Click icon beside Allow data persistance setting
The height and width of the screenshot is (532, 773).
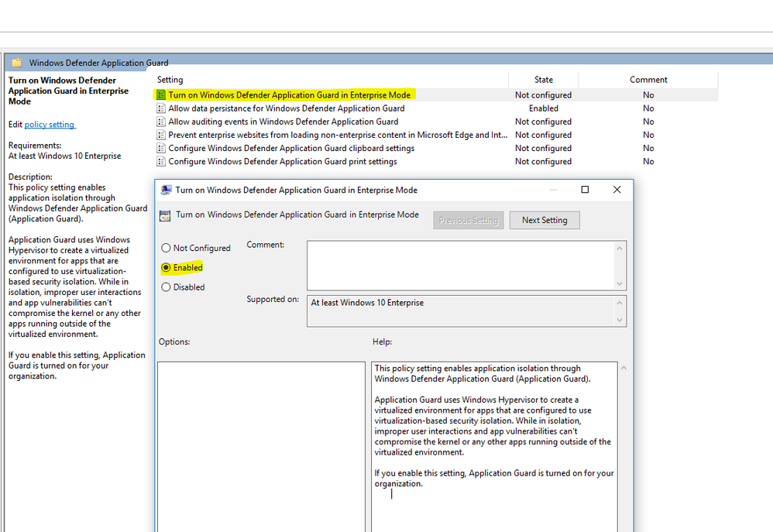pos(160,108)
